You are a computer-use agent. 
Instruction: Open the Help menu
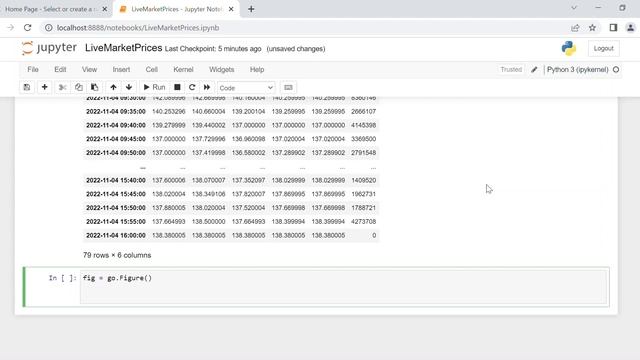point(257,69)
